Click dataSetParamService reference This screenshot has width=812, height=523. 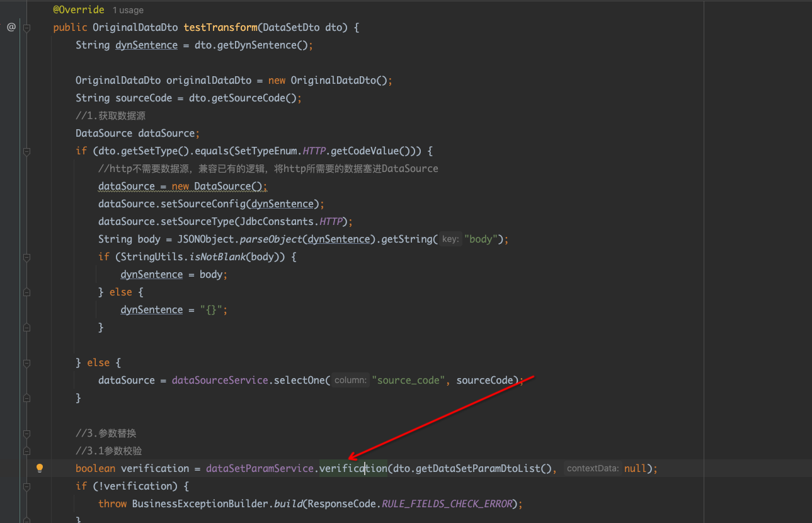260,468
